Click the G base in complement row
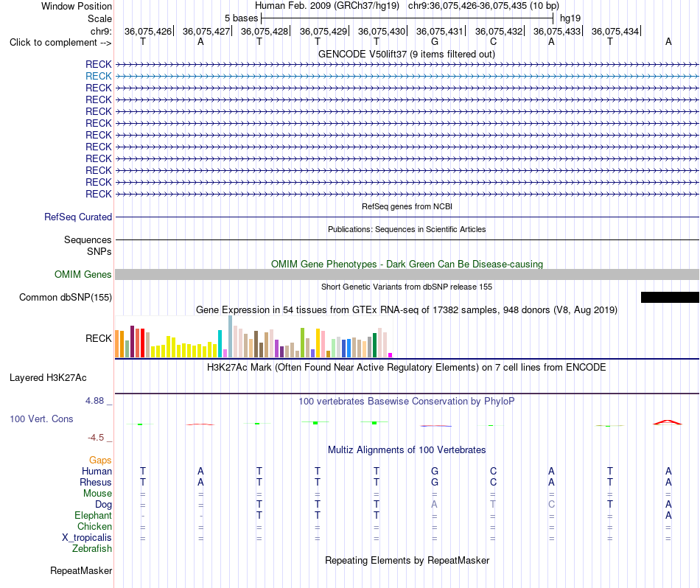 [x=435, y=41]
